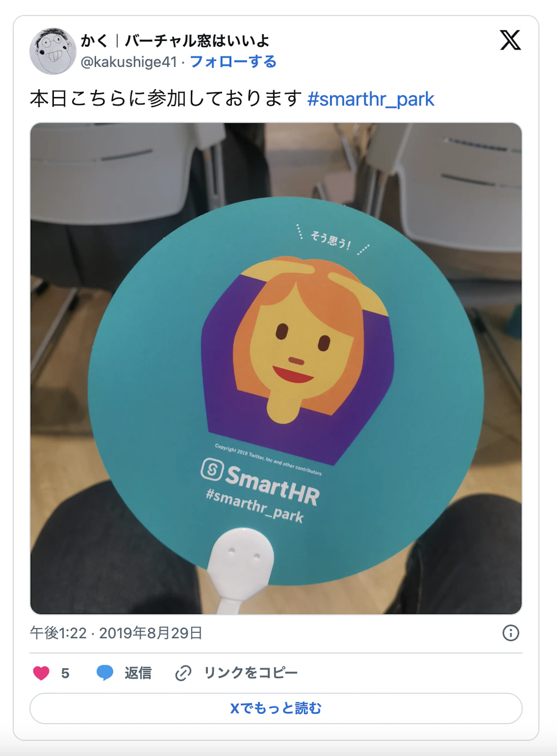Like the tweet with the heart icon
The image size is (557, 756).
pos(41,673)
